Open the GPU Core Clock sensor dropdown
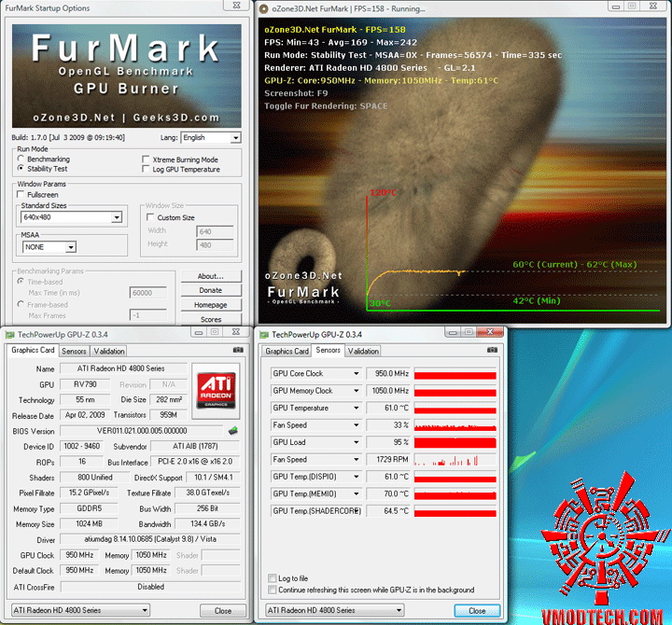 pyautogui.click(x=357, y=373)
